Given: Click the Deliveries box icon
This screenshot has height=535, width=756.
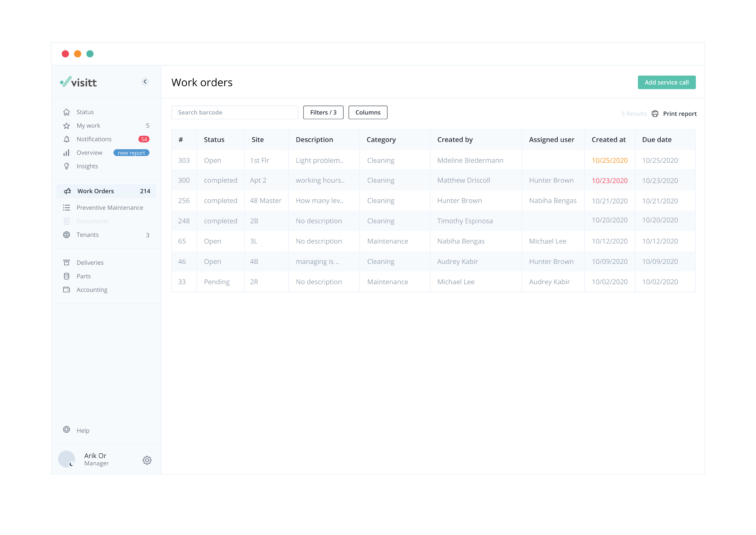Looking at the screenshot, I should click(x=67, y=263).
